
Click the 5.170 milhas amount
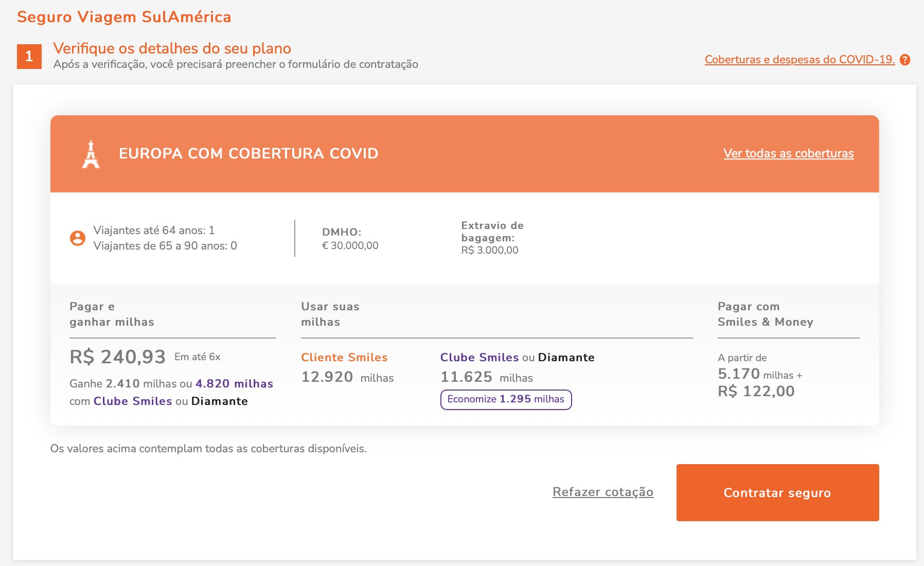tap(760, 374)
